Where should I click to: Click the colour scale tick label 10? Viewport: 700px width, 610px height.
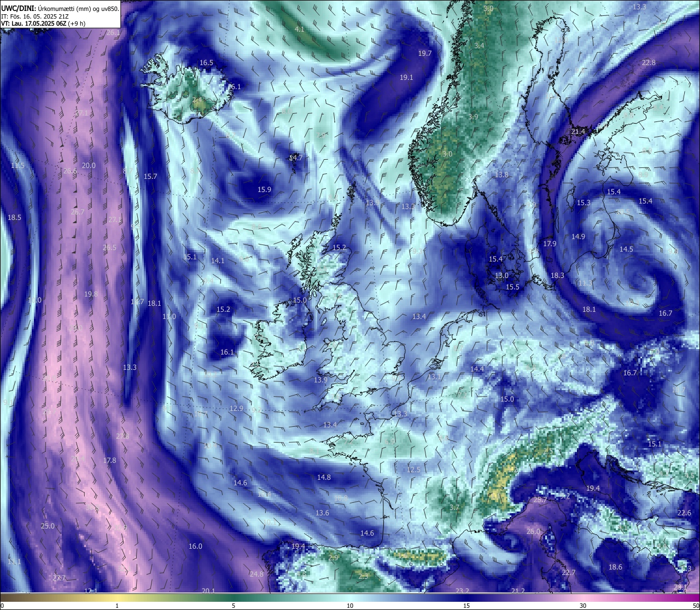350,606
